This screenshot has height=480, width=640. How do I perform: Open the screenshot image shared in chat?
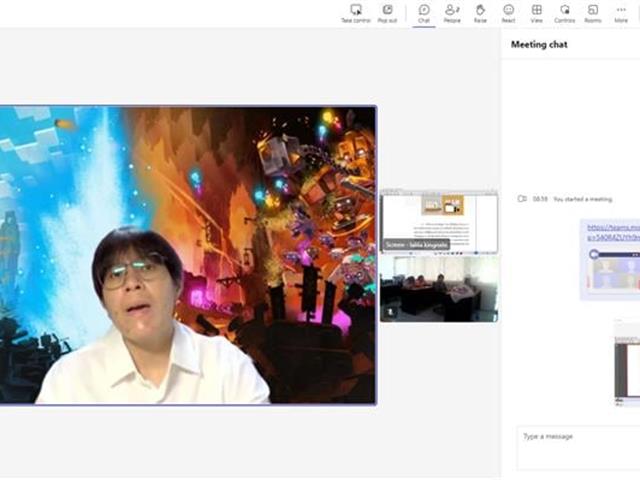coord(627,363)
